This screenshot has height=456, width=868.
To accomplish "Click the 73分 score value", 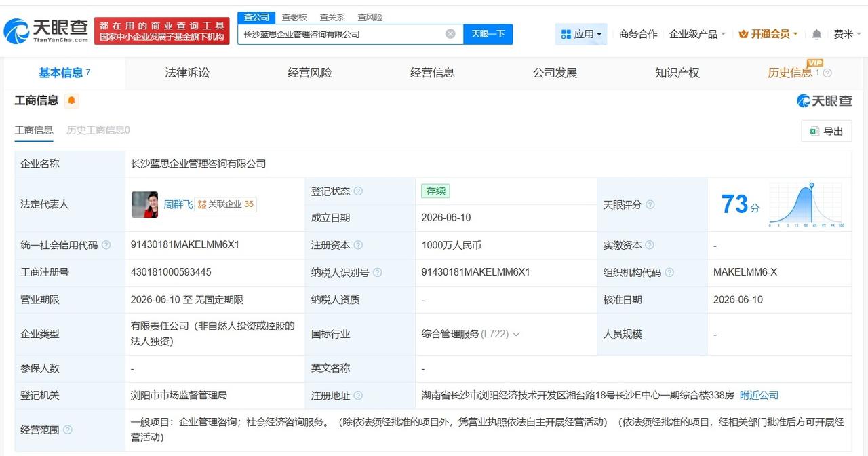I will [x=740, y=204].
